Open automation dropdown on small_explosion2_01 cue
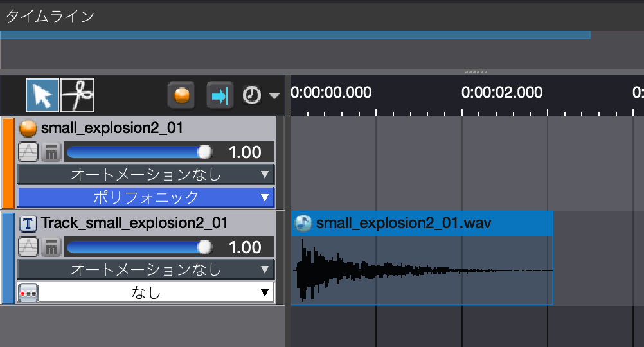 pyautogui.click(x=146, y=175)
